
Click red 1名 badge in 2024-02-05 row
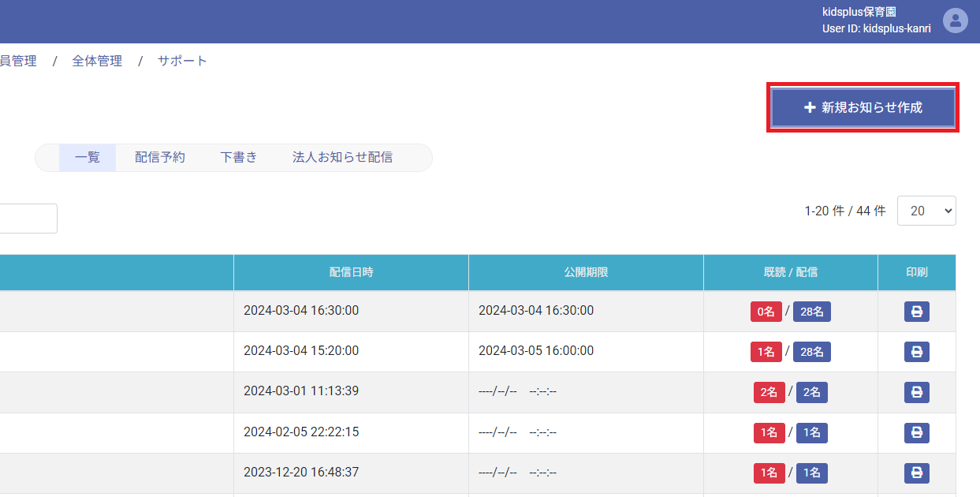769,432
